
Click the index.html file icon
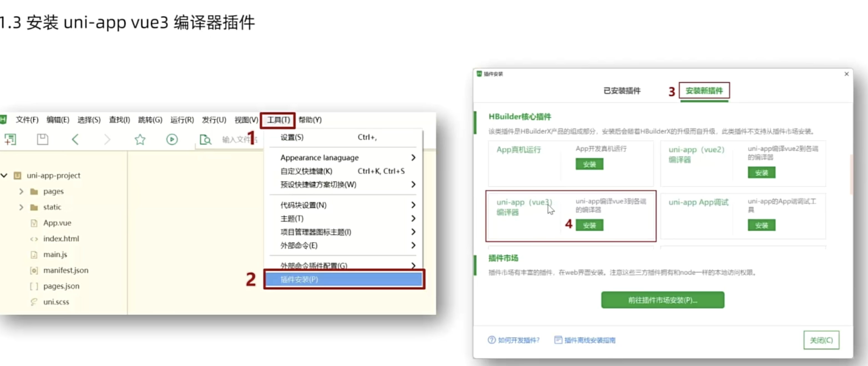tap(34, 239)
